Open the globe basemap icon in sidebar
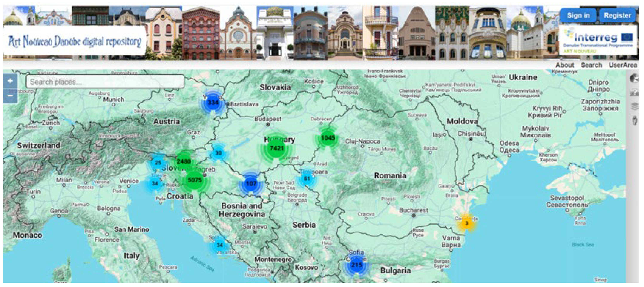644x287 pixels. click(634, 78)
